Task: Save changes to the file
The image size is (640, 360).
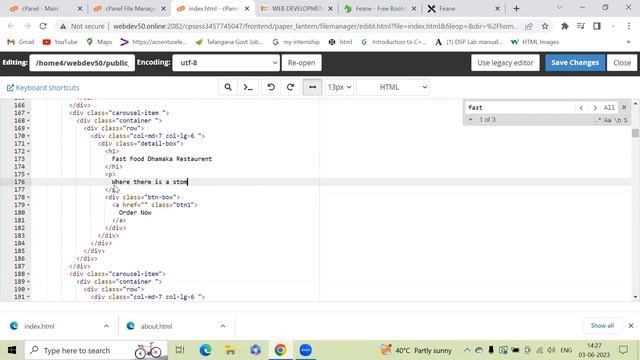Action: click(575, 63)
